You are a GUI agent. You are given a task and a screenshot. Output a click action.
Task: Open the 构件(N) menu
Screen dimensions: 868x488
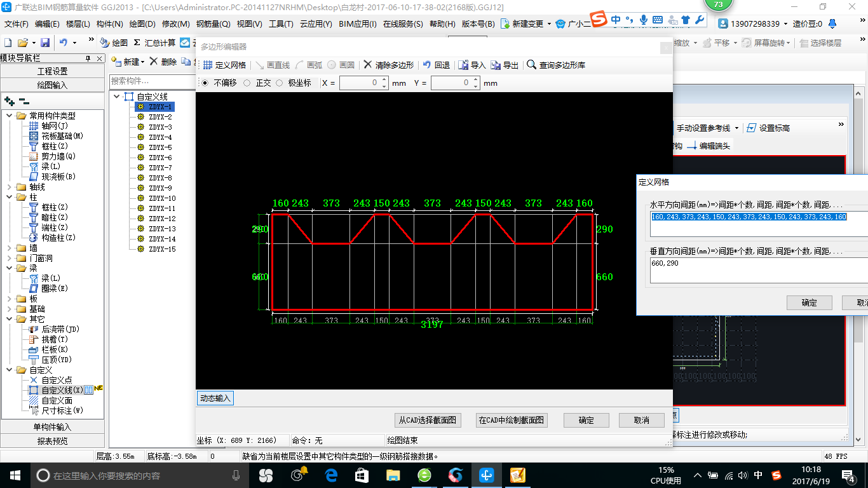pyautogui.click(x=110, y=24)
